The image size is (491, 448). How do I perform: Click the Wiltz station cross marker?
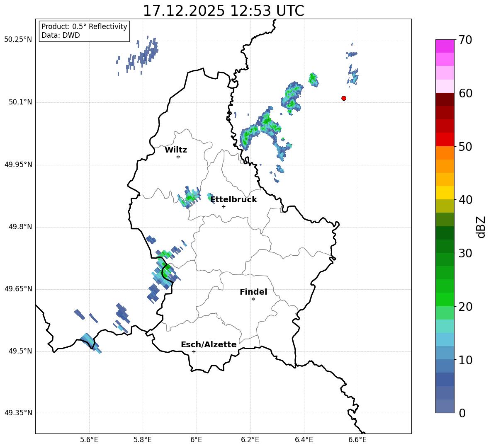178,157
